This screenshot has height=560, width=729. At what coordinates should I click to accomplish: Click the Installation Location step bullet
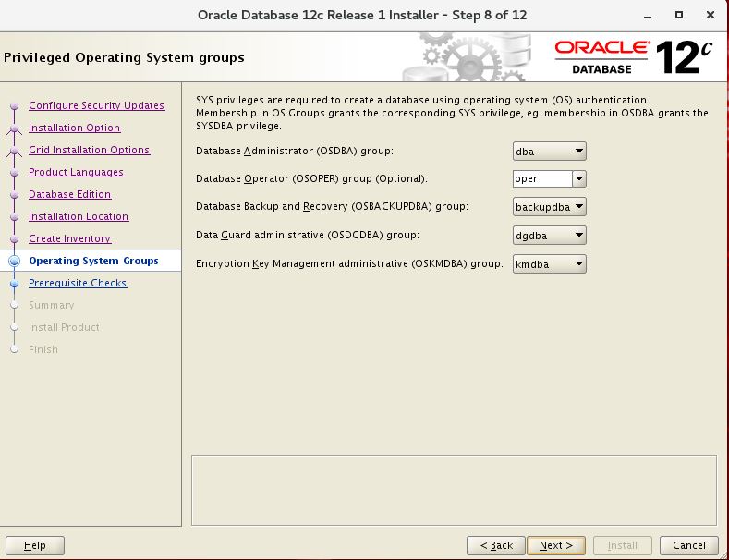(15, 217)
